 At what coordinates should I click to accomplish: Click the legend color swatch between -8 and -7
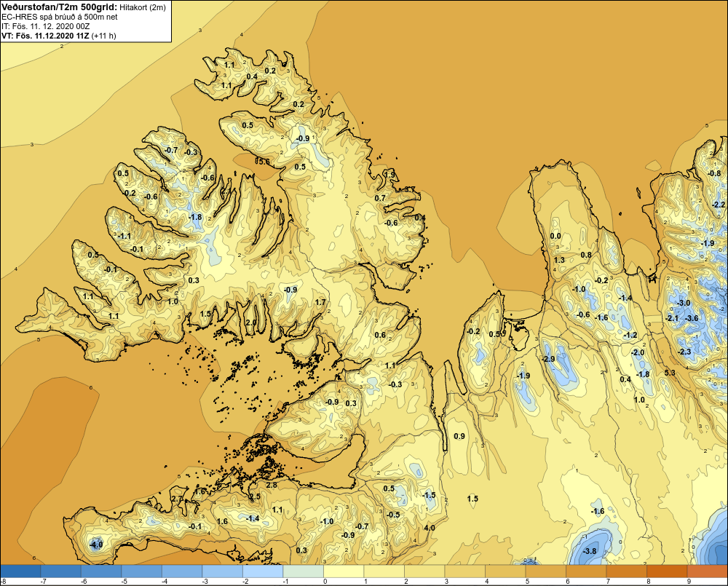[20, 571]
